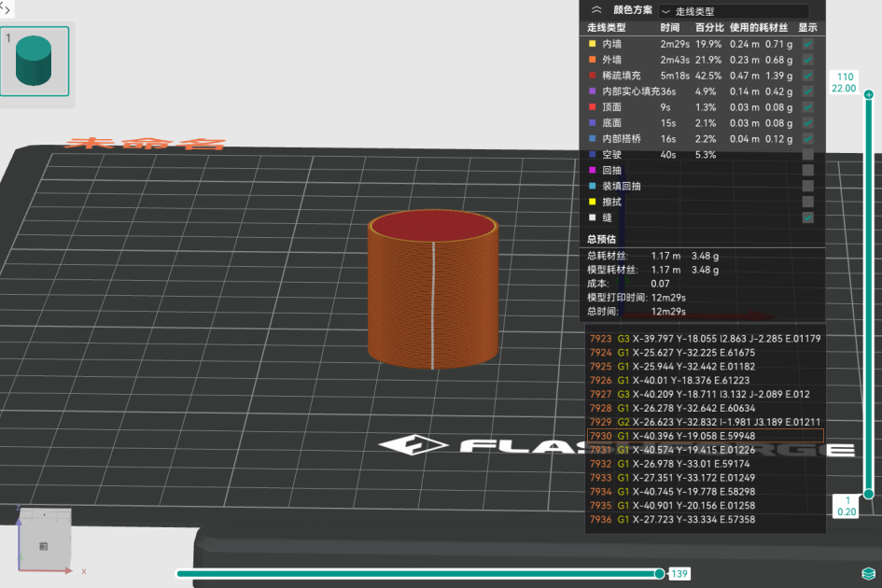Image resolution: width=882 pixels, height=588 pixels.
Task: Click the horizontal move slider handle
Action: click(660, 573)
